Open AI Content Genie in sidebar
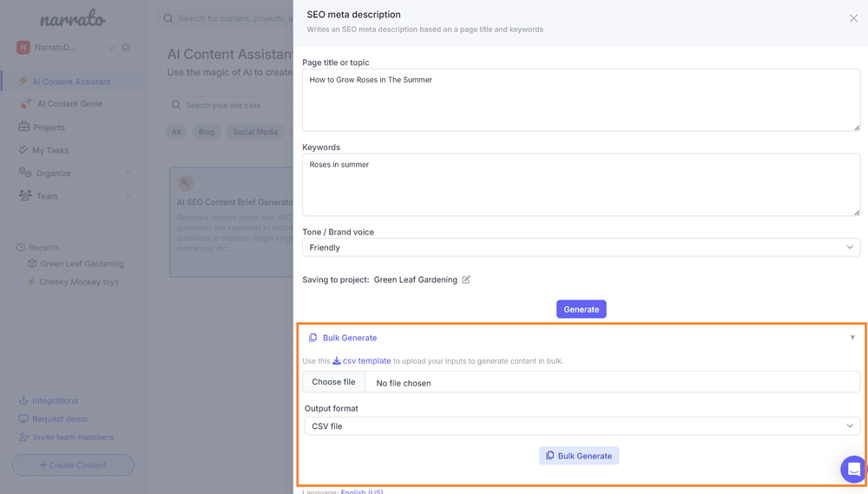The image size is (868, 494). [x=69, y=103]
